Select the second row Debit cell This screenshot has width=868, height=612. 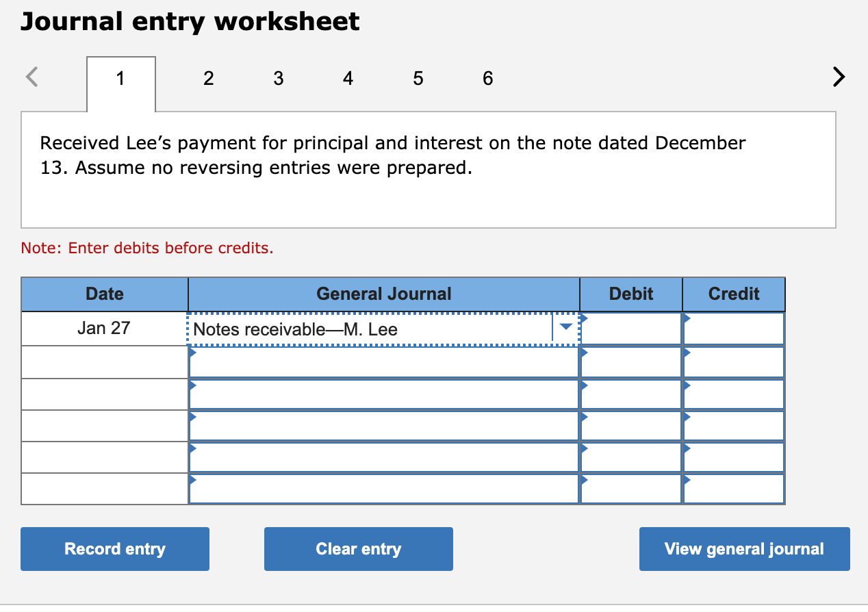click(631, 362)
